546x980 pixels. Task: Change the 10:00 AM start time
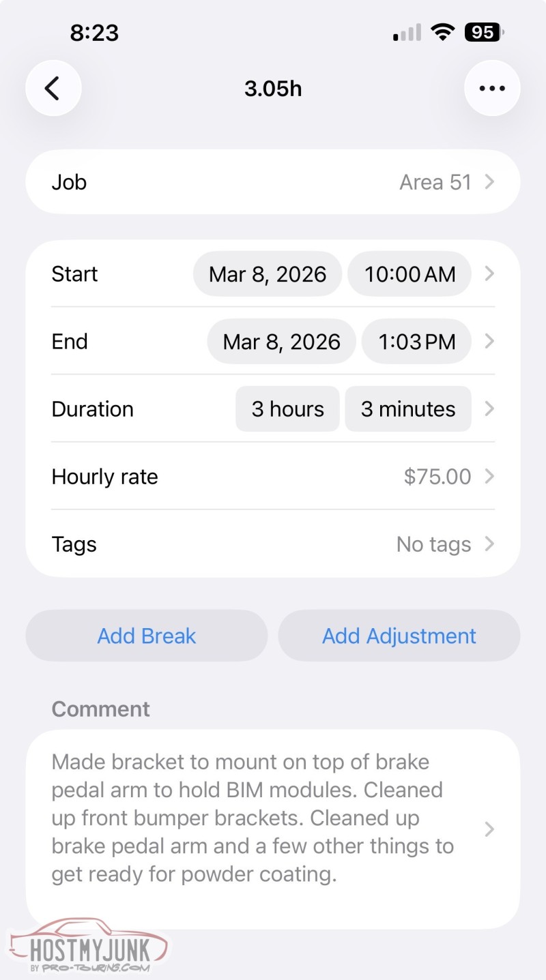[409, 274]
